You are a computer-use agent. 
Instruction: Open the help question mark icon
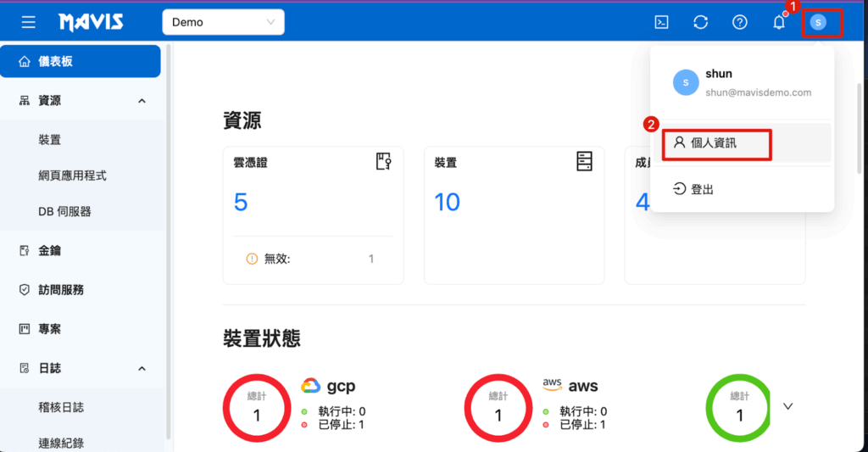tap(740, 22)
